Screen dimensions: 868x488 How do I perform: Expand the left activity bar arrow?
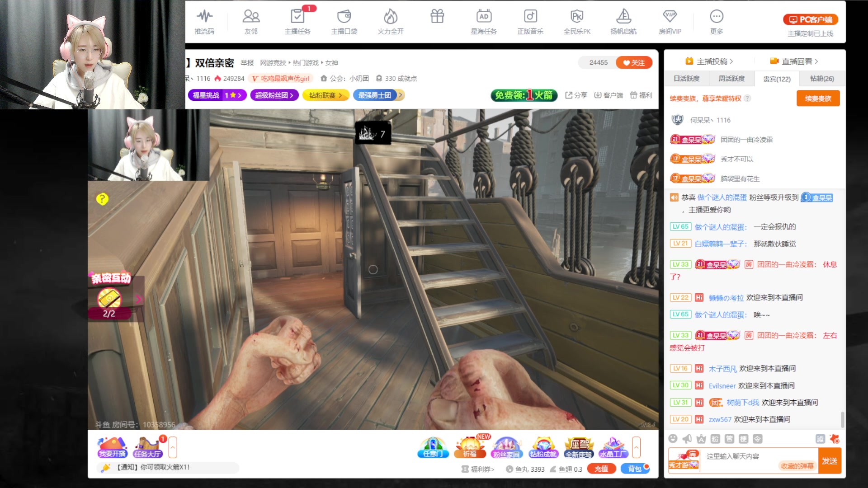point(173,448)
